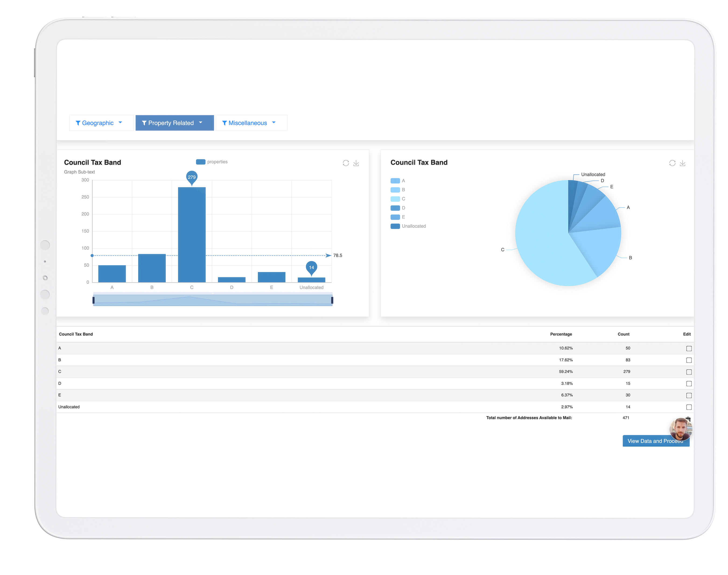
Task: Click the band C bar in chart
Action: [192, 234]
